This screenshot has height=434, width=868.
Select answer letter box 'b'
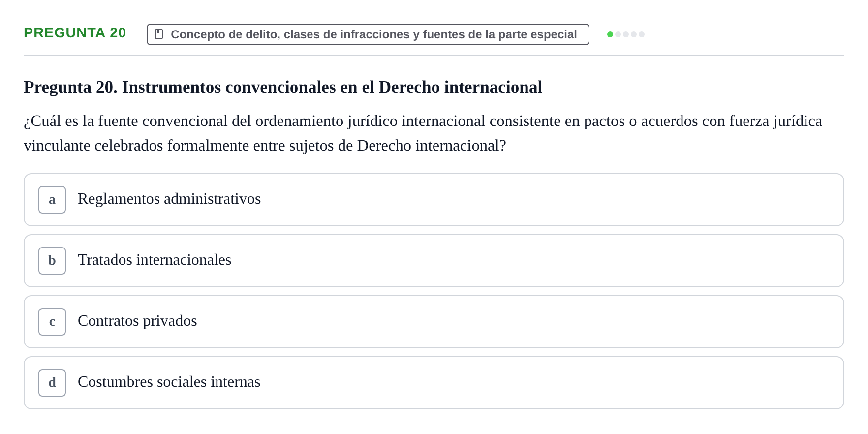click(52, 261)
